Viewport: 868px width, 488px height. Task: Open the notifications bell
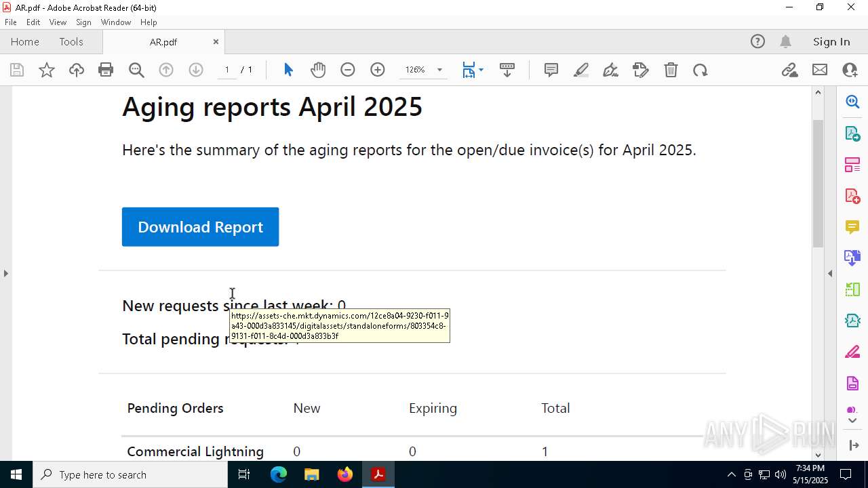[786, 41]
